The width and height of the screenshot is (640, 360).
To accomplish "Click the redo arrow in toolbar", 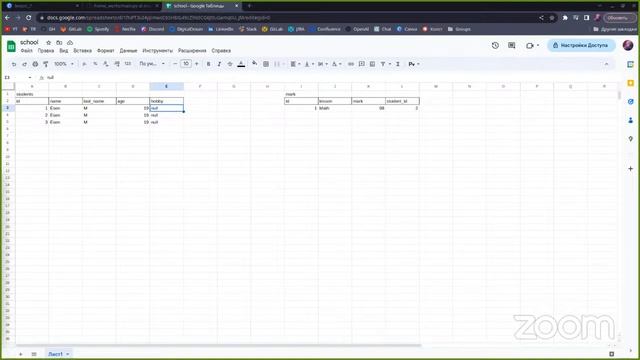I will click(24, 64).
